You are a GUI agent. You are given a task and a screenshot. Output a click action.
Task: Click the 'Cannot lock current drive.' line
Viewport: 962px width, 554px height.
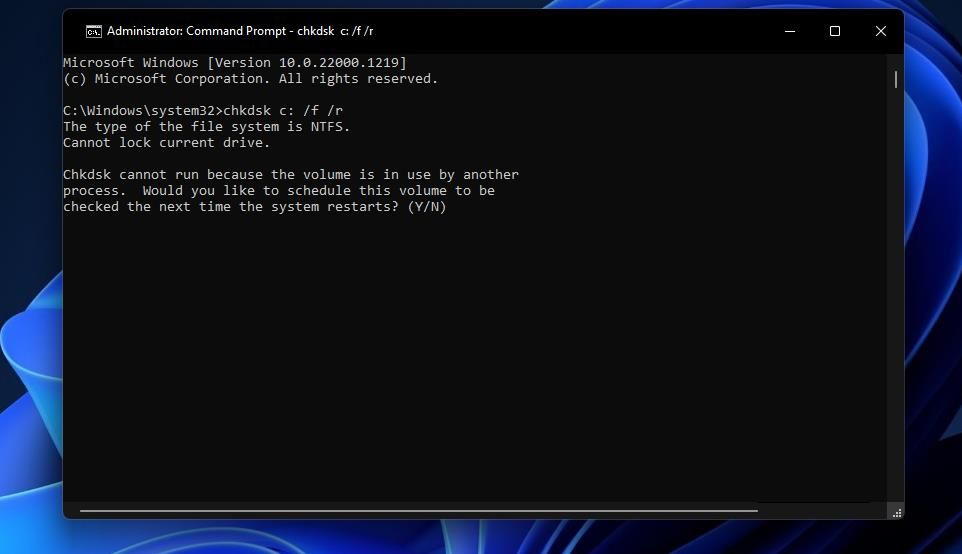point(166,142)
